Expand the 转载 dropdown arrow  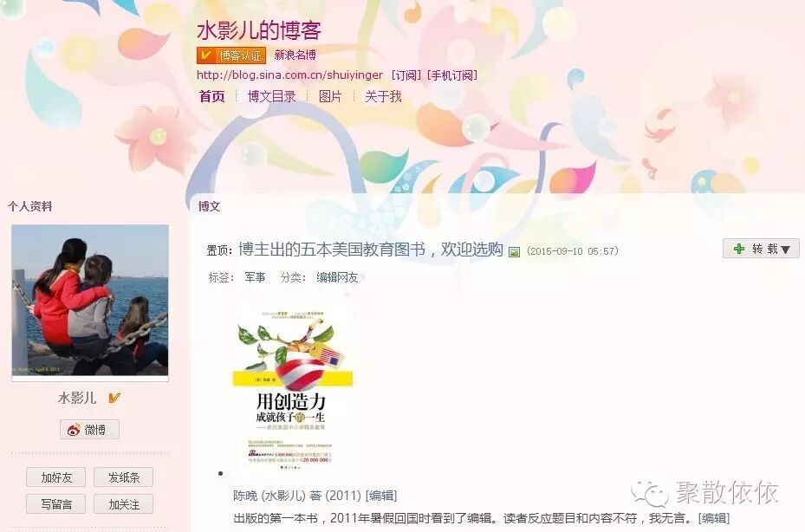pyautogui.click(x=785, y=250)
